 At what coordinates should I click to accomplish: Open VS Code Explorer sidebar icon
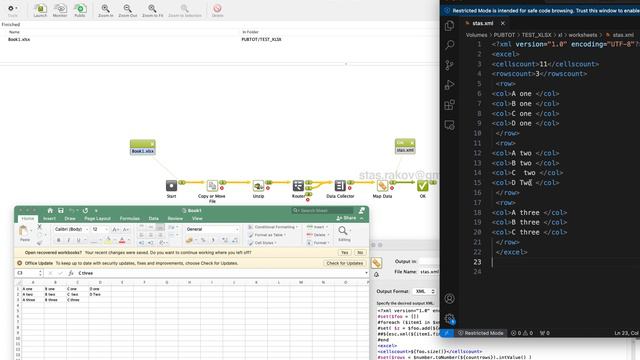click(x=449, y=25)
